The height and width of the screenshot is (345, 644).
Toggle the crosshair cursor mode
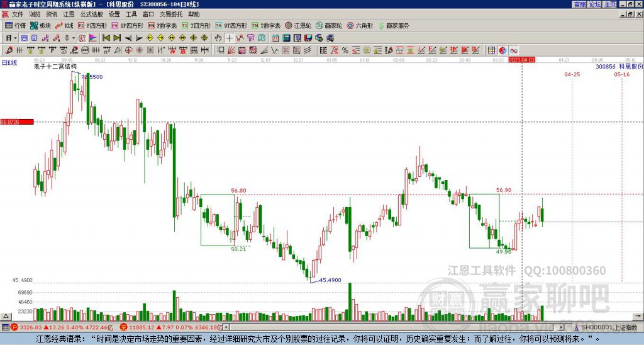tap(229, 38)
